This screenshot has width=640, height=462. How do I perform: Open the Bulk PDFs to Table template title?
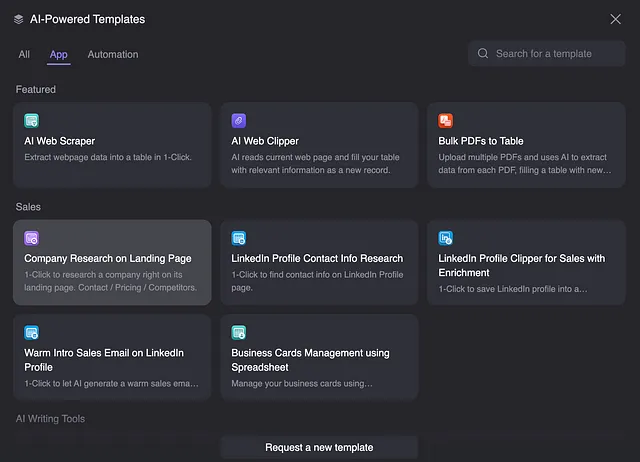click(481, 141)
